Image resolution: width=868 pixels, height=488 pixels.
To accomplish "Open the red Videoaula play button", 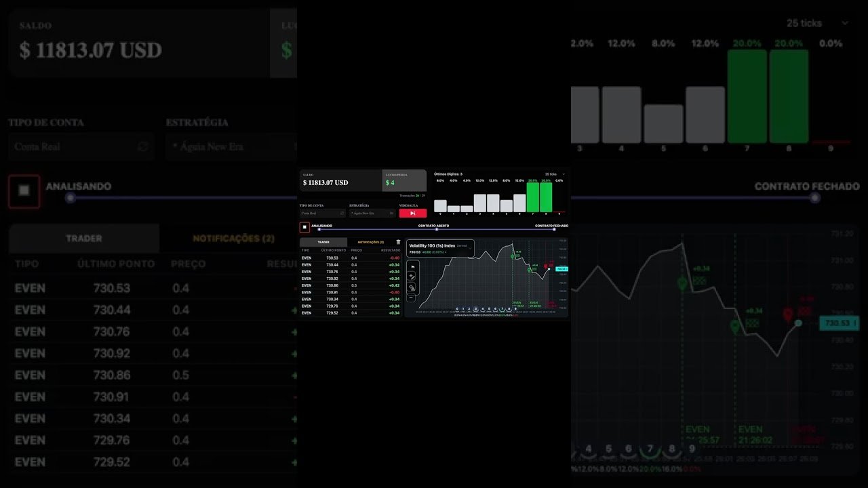I will coord(413,213).
